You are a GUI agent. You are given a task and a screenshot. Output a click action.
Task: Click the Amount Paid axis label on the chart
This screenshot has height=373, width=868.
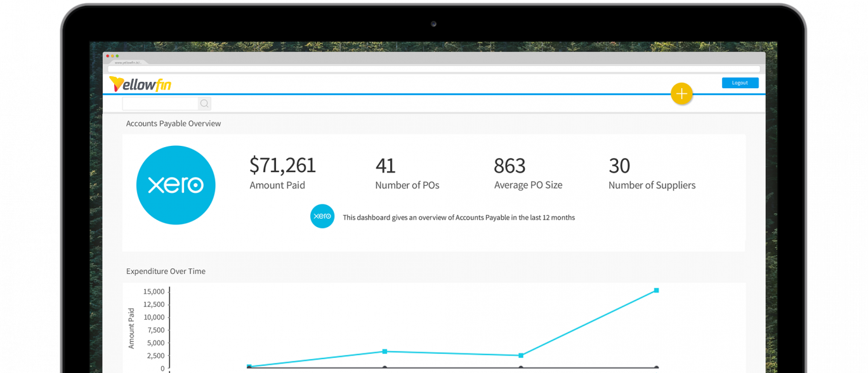(x=131, y=327)
